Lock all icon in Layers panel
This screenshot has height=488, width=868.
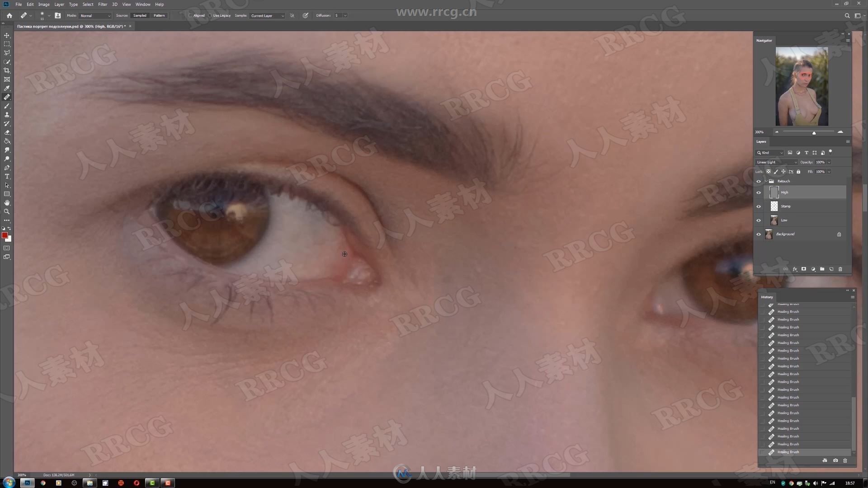pyautogui.click(x=798, y=172)
